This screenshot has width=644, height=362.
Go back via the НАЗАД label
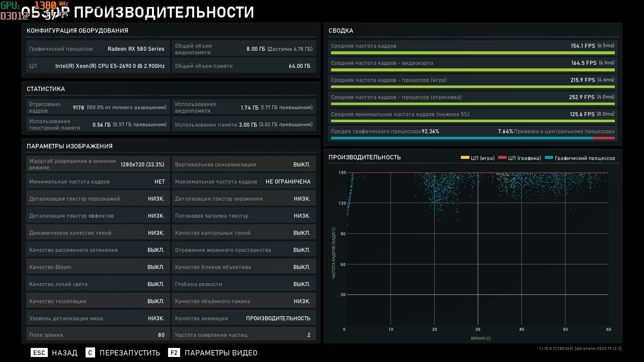click(x=64, y=353)
